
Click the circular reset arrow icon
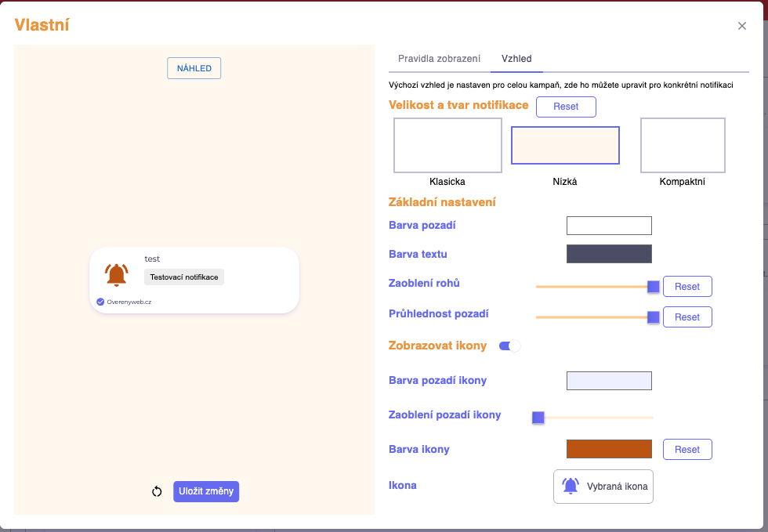coord(157,491)
